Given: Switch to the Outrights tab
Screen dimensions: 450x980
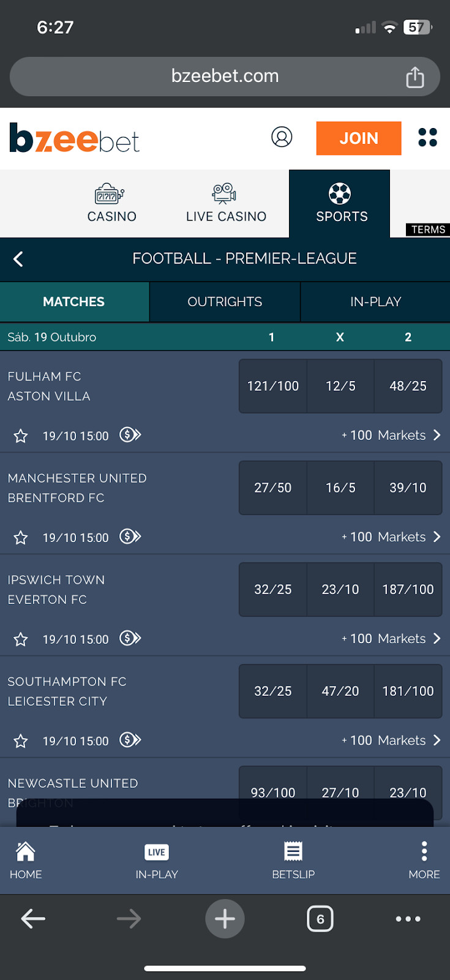Looking at the screenshot, I should [225, 301].
